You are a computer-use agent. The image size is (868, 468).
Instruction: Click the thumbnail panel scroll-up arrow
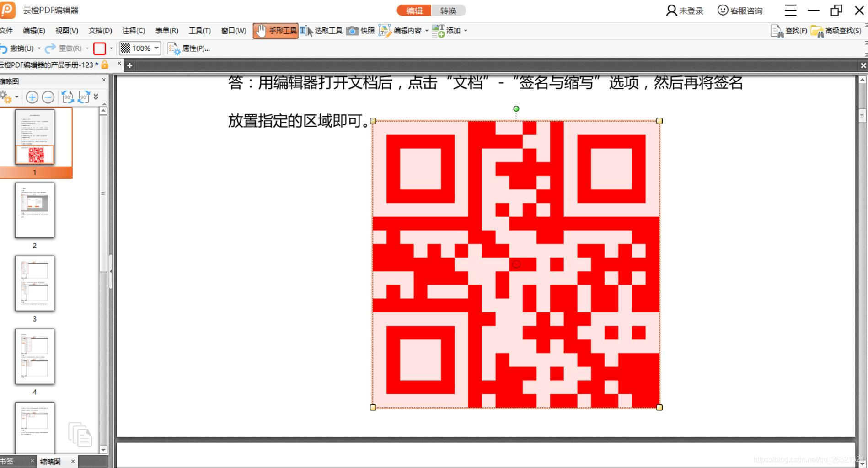point(103,110)
